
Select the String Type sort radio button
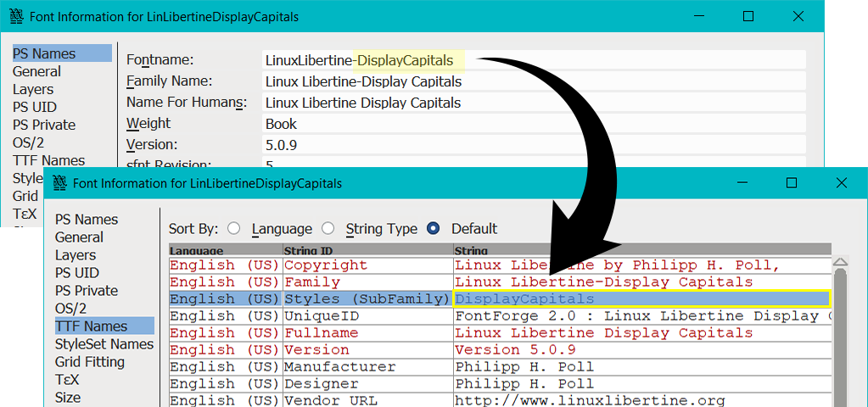tap(328, 228)
